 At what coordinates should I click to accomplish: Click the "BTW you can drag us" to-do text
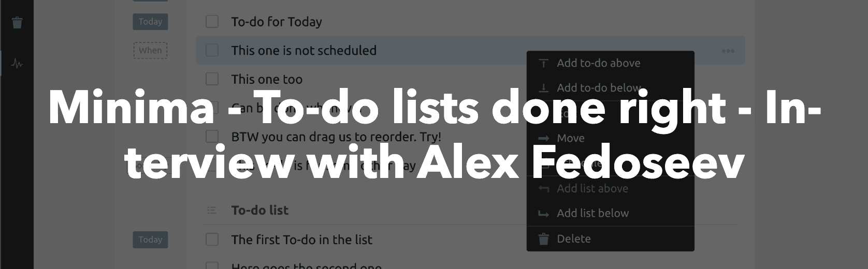[336, 137]
